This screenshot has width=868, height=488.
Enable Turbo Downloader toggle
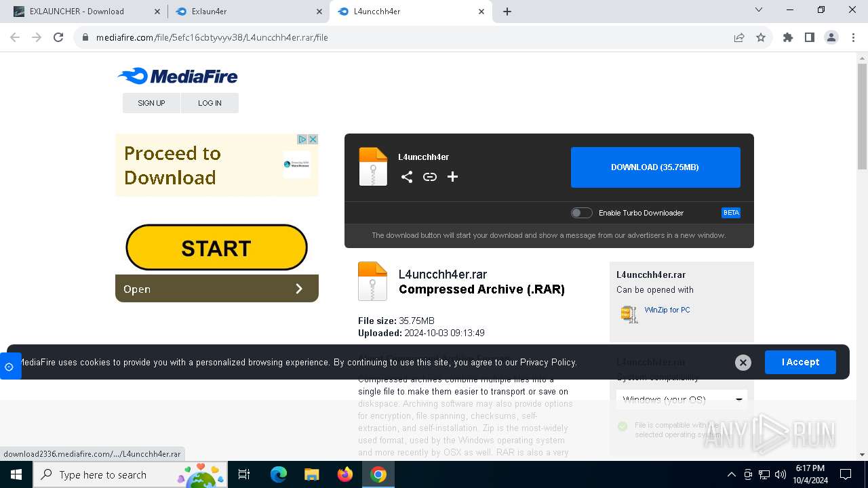[581, 213]
